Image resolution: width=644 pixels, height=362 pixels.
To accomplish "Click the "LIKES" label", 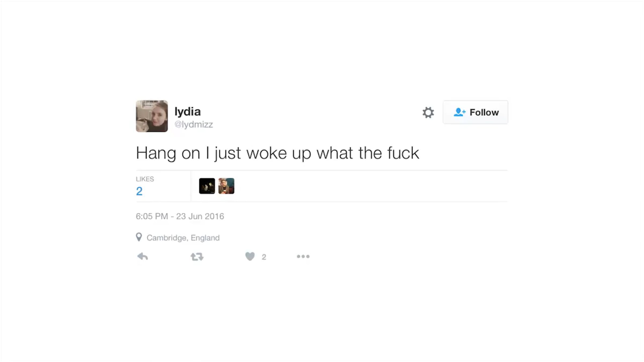I will [145, 179].
